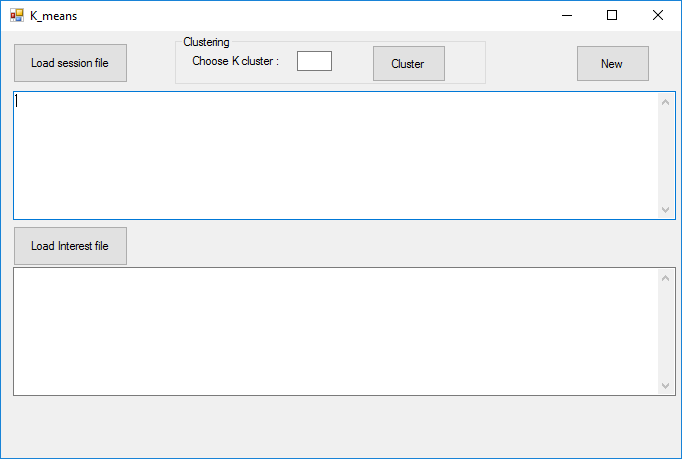
Task: Click inside the lower interest text area
Action: [x=335, y=331]
